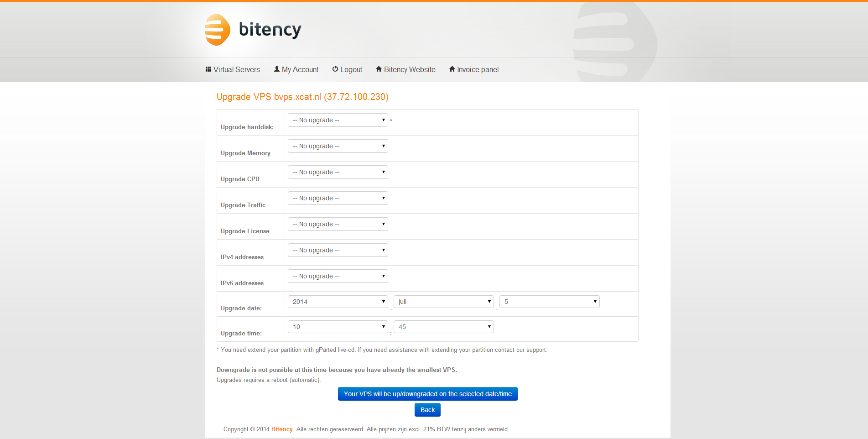Click the Invoice panel home icon

click(452, 69)
